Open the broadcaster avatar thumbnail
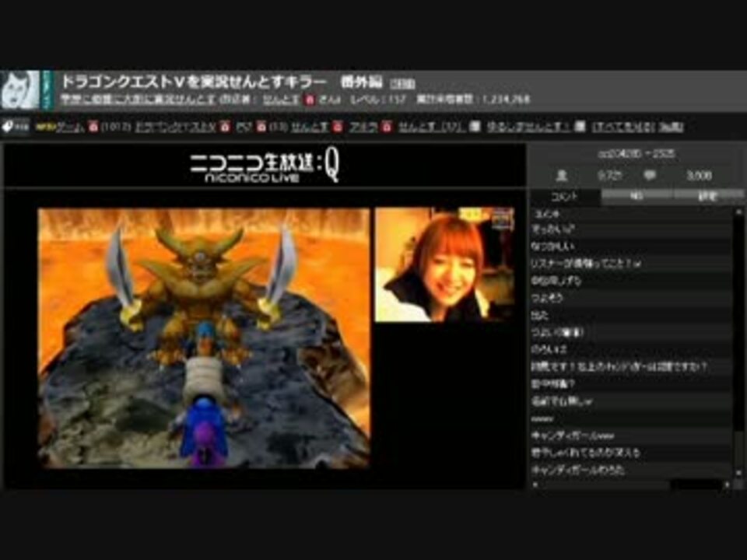 20,90
